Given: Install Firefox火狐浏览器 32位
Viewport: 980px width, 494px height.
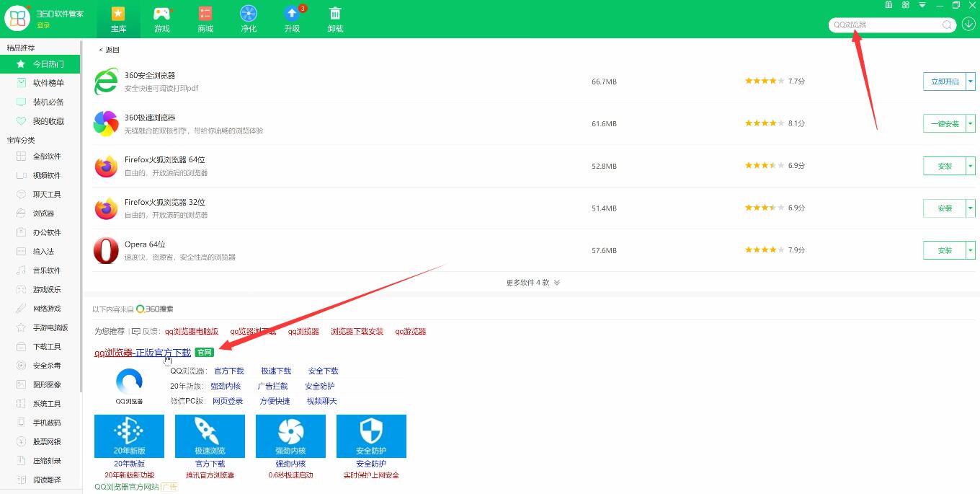Looking at the screenshot, I should click(945, 208).
